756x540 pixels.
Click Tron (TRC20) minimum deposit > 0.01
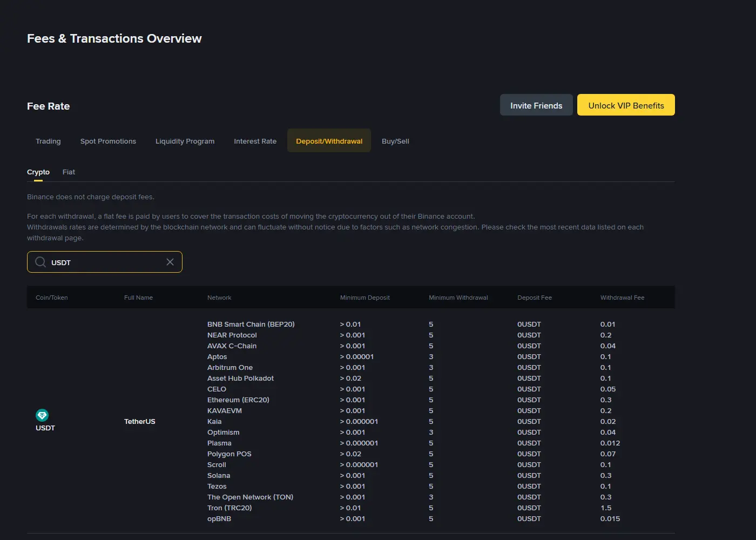click(x=350, y=508)
